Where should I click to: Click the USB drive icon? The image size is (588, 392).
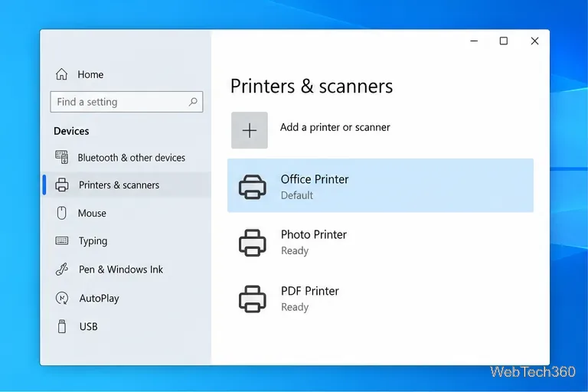(x=62, y=326)
